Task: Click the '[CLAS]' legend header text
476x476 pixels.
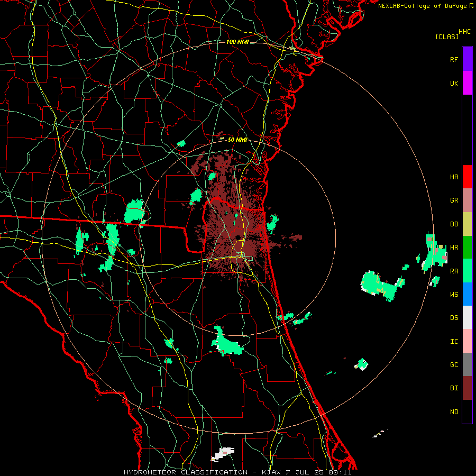Action: [x=447, y=36]
